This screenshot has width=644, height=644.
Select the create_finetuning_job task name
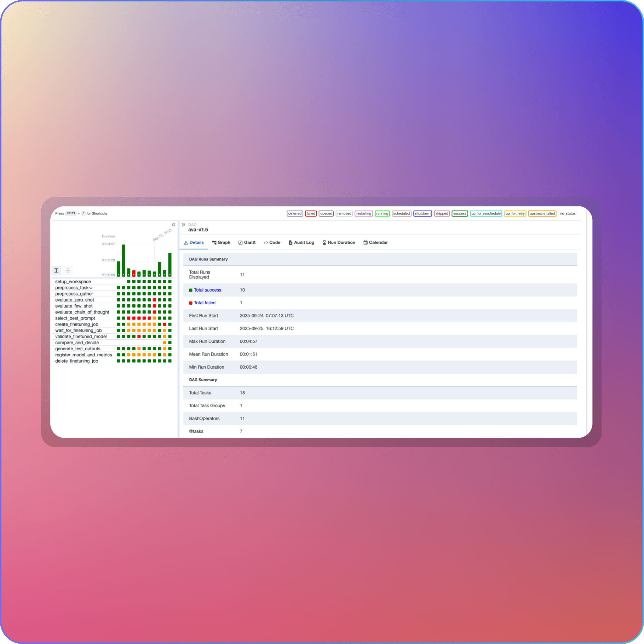click(x=77, y=324)
